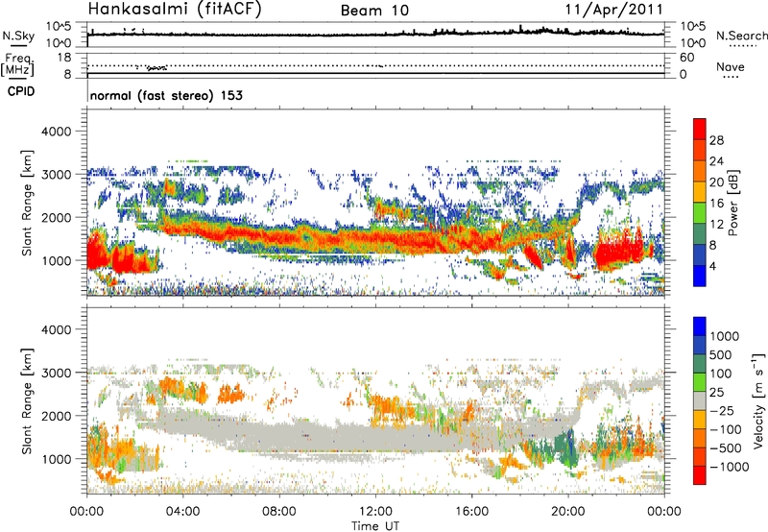Click the grey band of velocity colorbar
The width and height of the screenshot is (768, 532).
click(700, 400)
